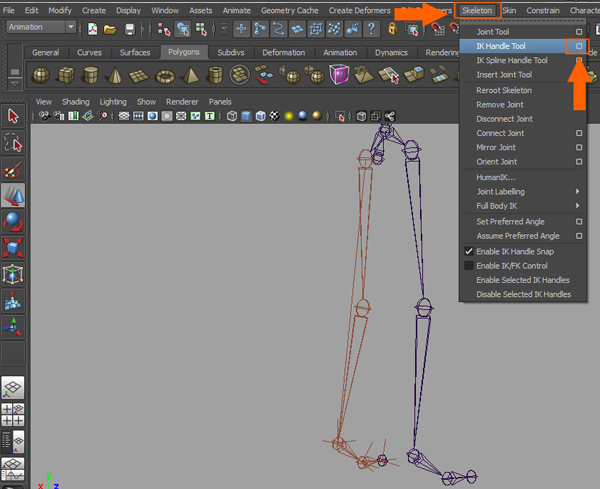Viewport: 600px width, 489px height.
Task: Click the Extrude shelf icon with blue top face
Action: tap(414, 75)
